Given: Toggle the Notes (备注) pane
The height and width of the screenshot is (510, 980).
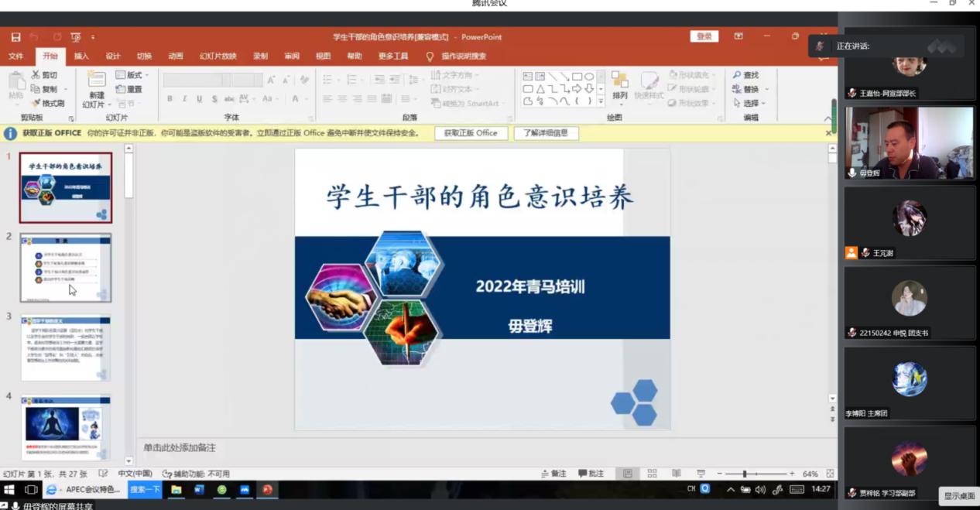Looking at the screenshot, I should (553, 474).
